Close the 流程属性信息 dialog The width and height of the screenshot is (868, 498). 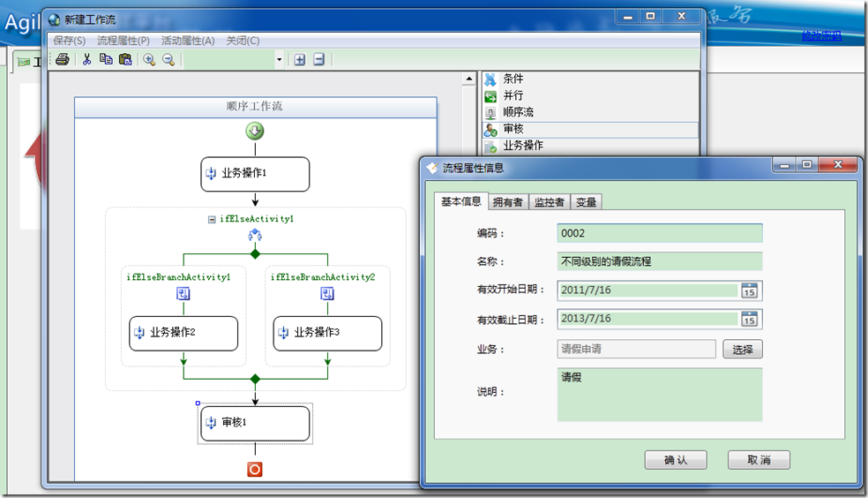click(838, 165)
